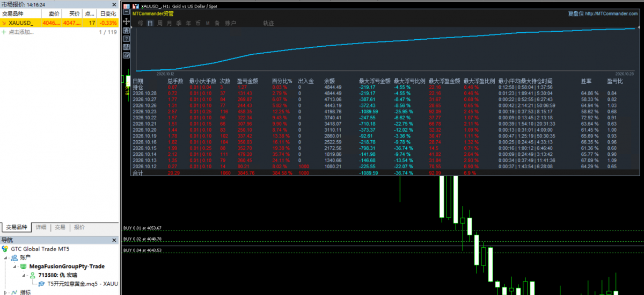Click the accounts people icon in navigator
The height and width of the screenshot is (295, 644).
click(14, 257)
